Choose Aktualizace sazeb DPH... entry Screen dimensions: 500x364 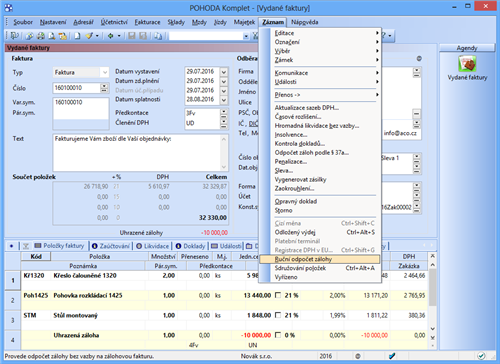click(x=307, y=108)
